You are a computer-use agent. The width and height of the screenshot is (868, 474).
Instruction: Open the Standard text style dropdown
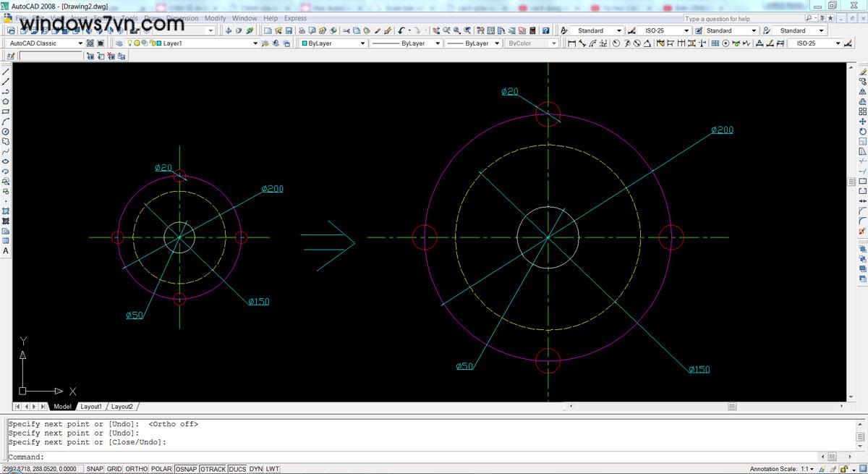(597, 30)
